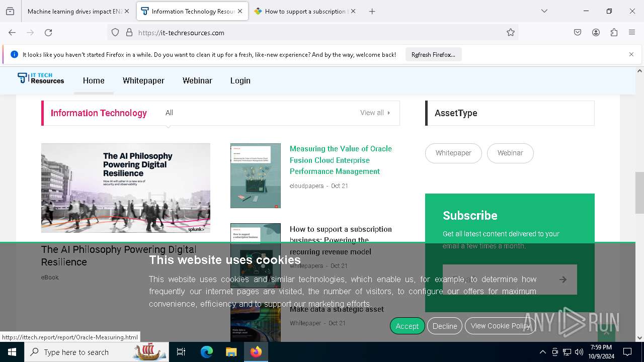The image size is (644, 362).
Task: Open The AI Philosophy Powering Digital Resilience title
Action: tap(119, 255)
